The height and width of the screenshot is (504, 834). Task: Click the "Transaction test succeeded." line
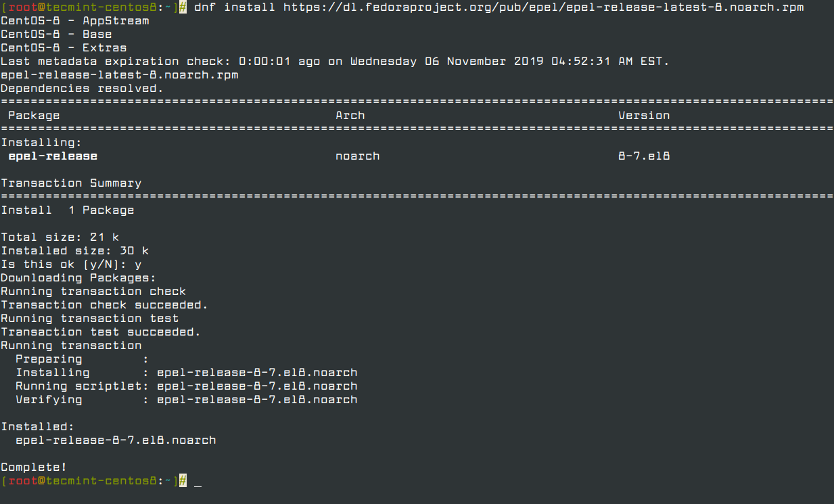(x=101, y=332)
